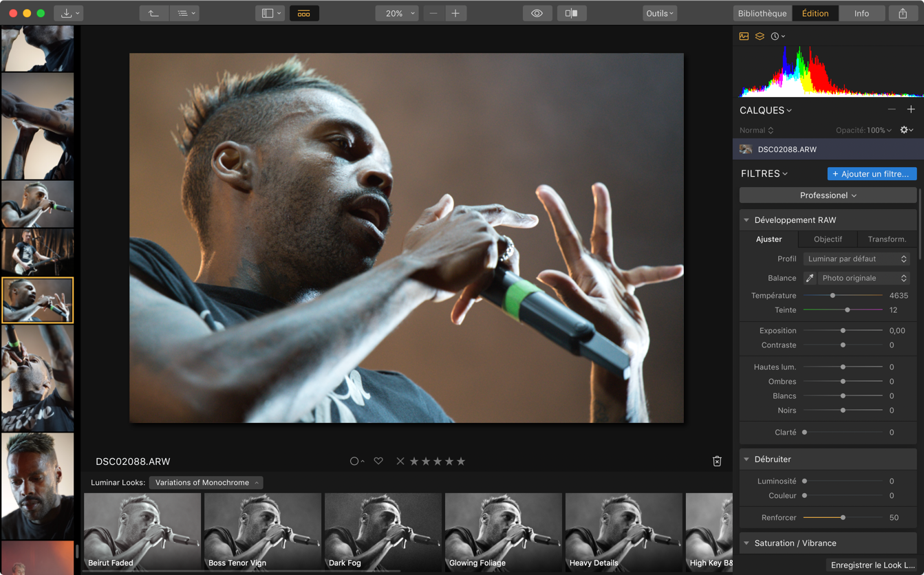Apply the Boss Tenor Vign look
The width and height of the screenshot is (924, 575).
(263, 532)
